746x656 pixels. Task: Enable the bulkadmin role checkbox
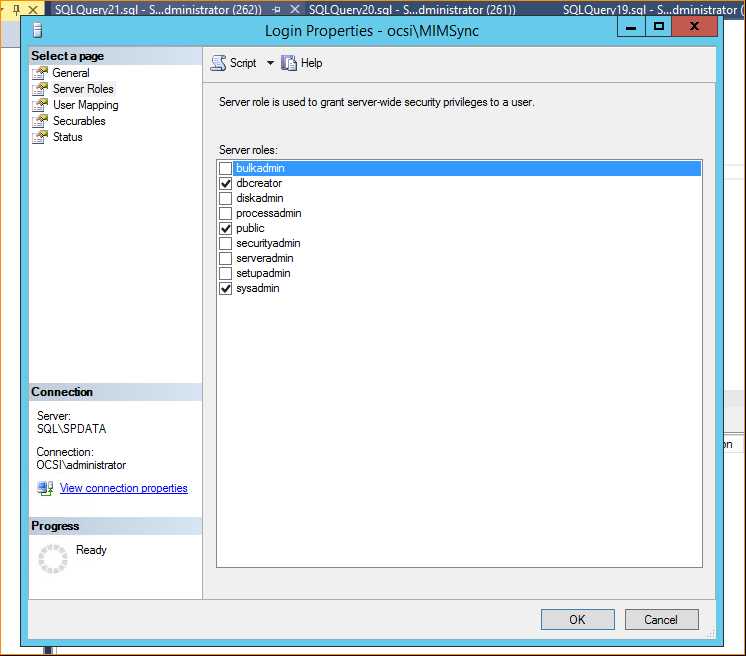(226, 168)
